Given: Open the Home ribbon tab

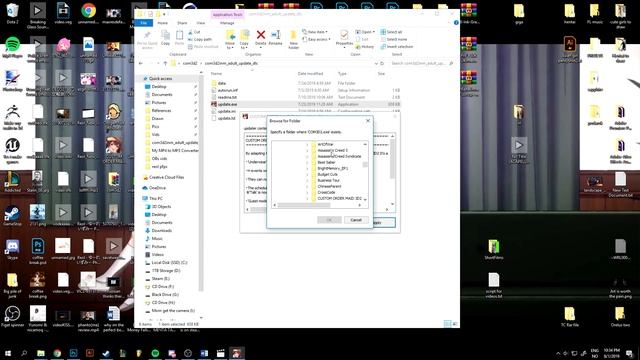Looking at the screenshot, I should tap(162, 23).
